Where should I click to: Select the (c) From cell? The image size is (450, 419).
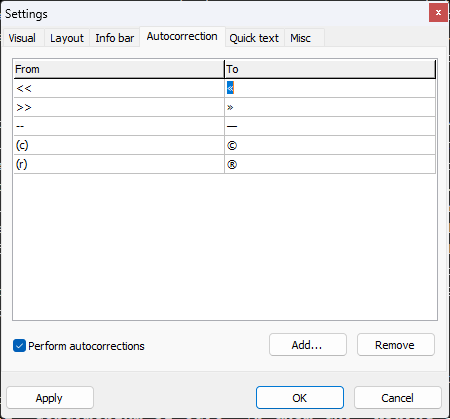(x=119, y=145)
